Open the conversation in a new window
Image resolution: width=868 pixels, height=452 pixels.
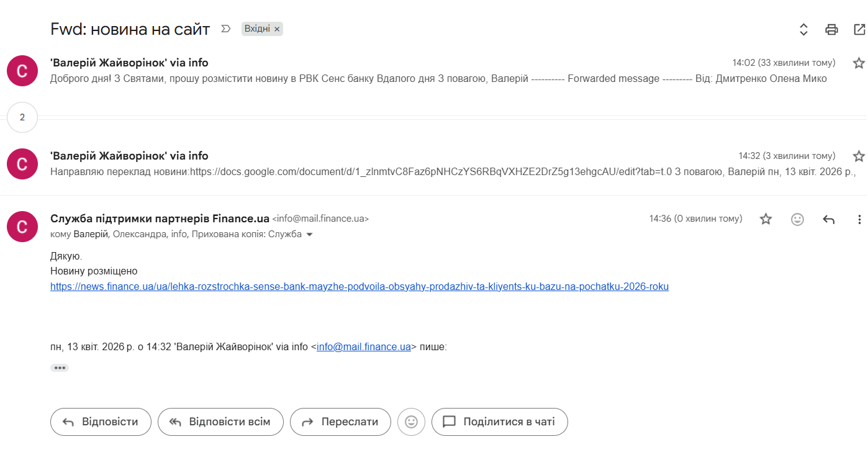click(x=859, y=29)
